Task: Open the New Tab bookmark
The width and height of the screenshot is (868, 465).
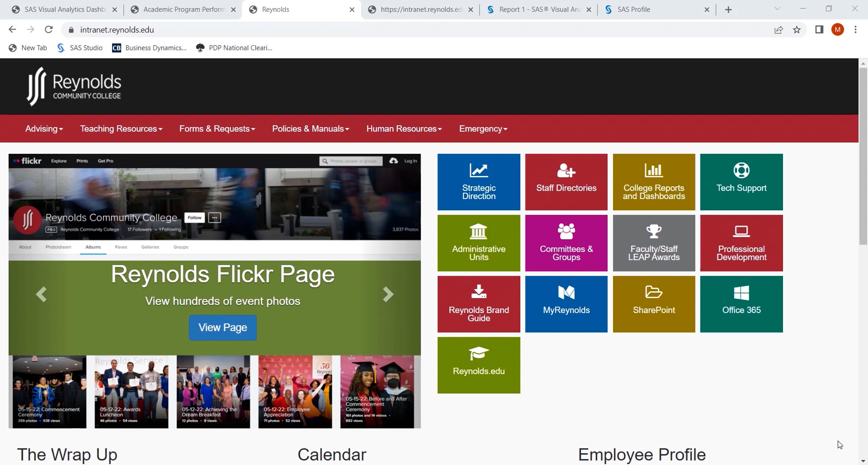Action: pos(28,48)
